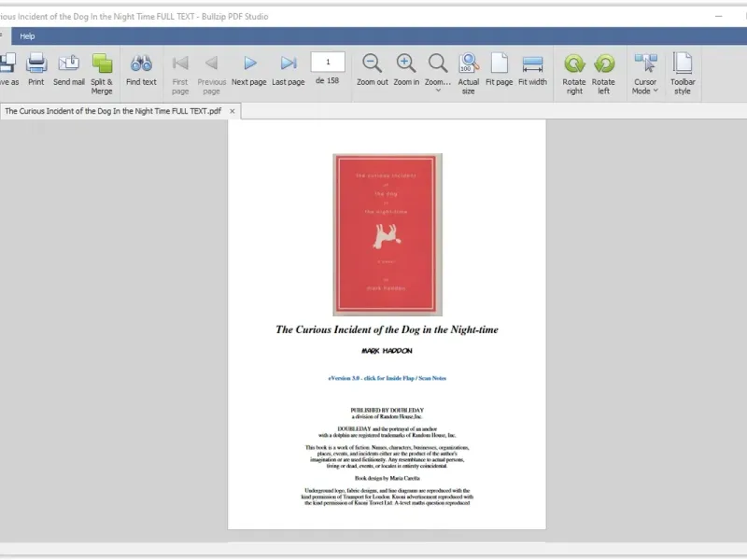Click the 'de 158' page count text
The image size is (747, 560).
pyautogui.click(x=328, y=80)
